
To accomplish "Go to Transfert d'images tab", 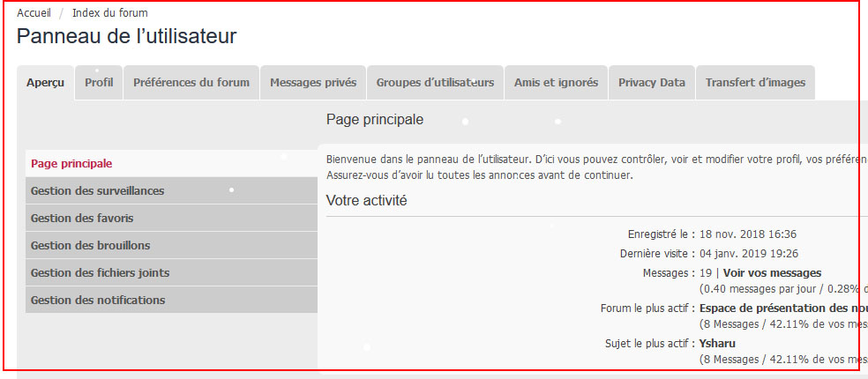I will point(755,83).
